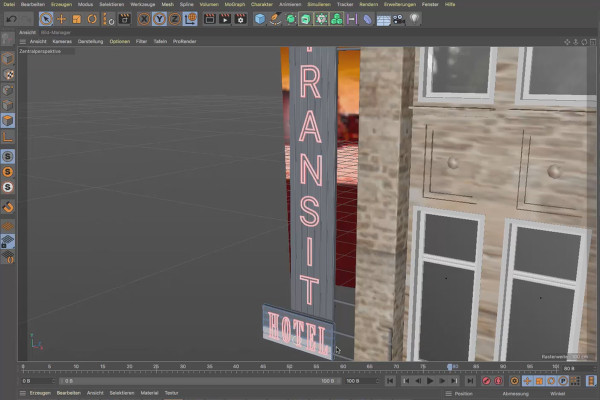This screenshot has height=400, width=600.
Task: Open the Erzeugen menu in top bar
Action: point(61,4)
